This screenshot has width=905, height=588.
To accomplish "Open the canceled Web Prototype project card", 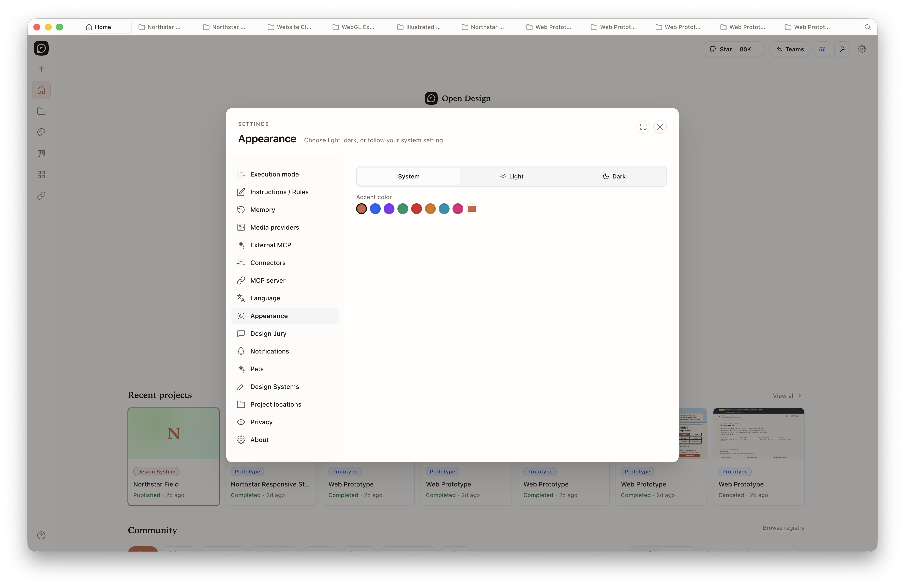I will 759,456.
